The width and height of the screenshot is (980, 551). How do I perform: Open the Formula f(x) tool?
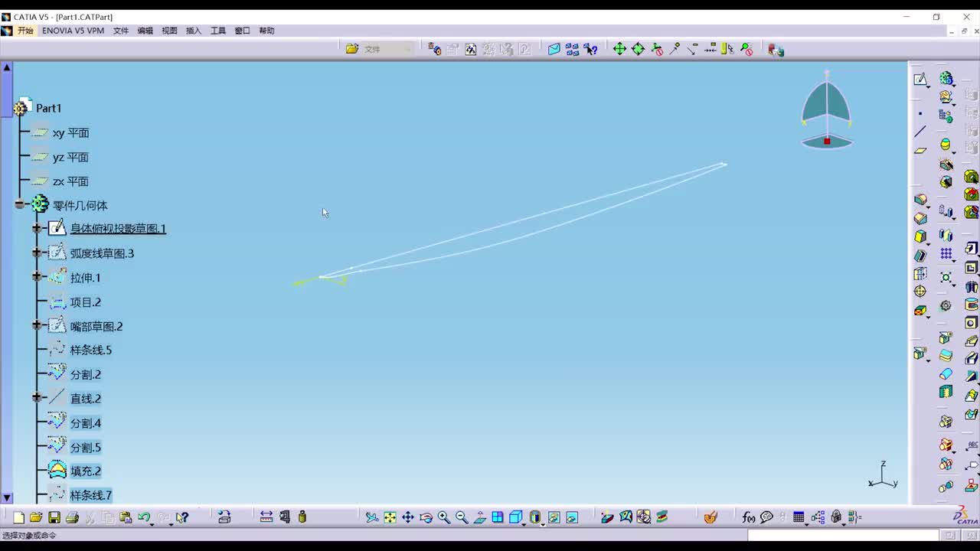(749, 517)
